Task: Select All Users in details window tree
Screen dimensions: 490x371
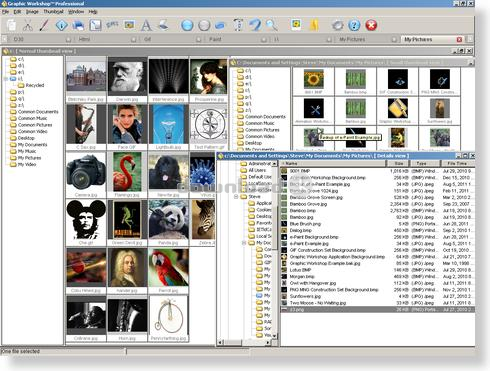Action: tap(257, 170)
